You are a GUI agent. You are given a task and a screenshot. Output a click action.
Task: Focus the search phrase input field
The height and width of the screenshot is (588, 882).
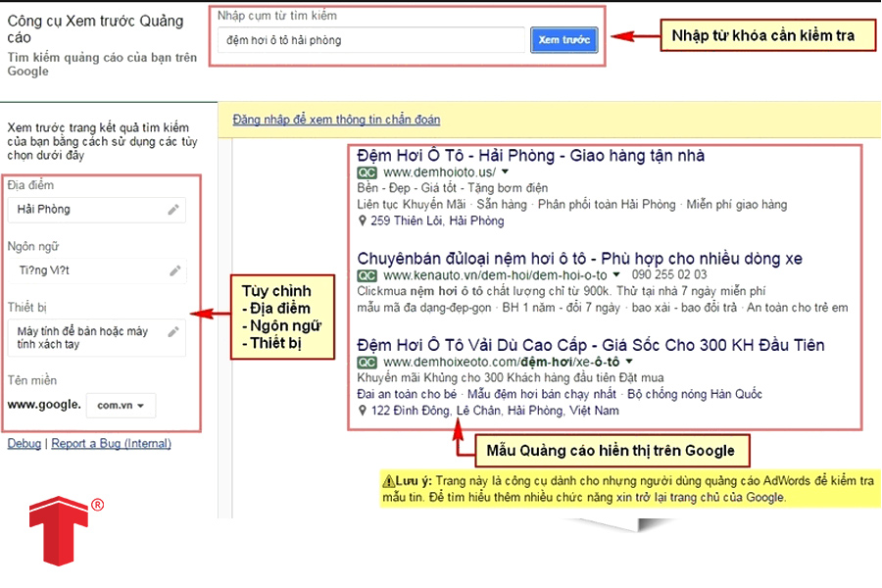(x=371, y=40)
